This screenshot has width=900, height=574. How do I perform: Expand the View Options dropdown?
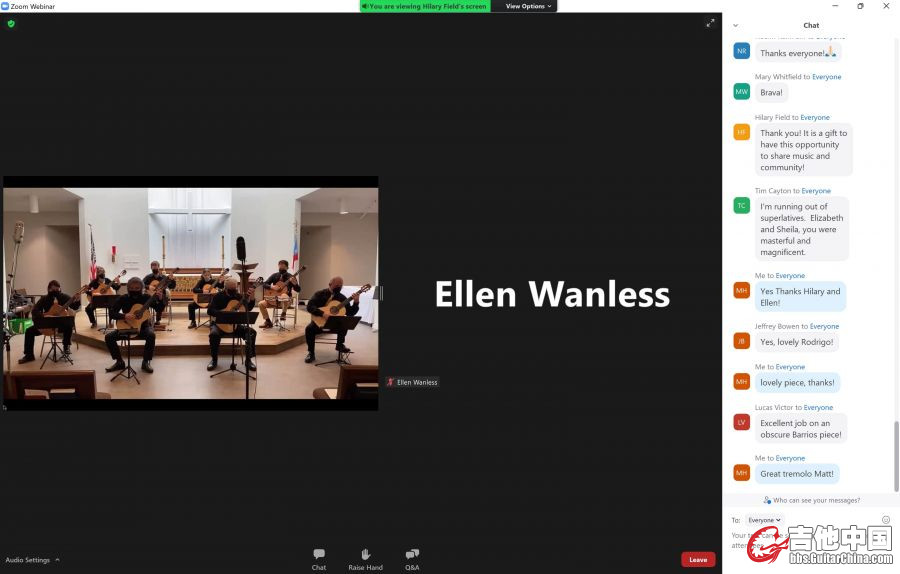528,6
